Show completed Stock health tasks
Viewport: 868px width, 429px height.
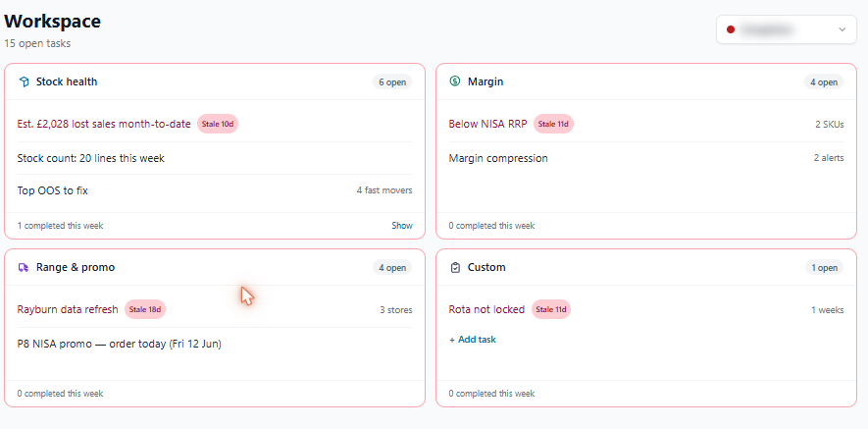click(x=402, y=226)
